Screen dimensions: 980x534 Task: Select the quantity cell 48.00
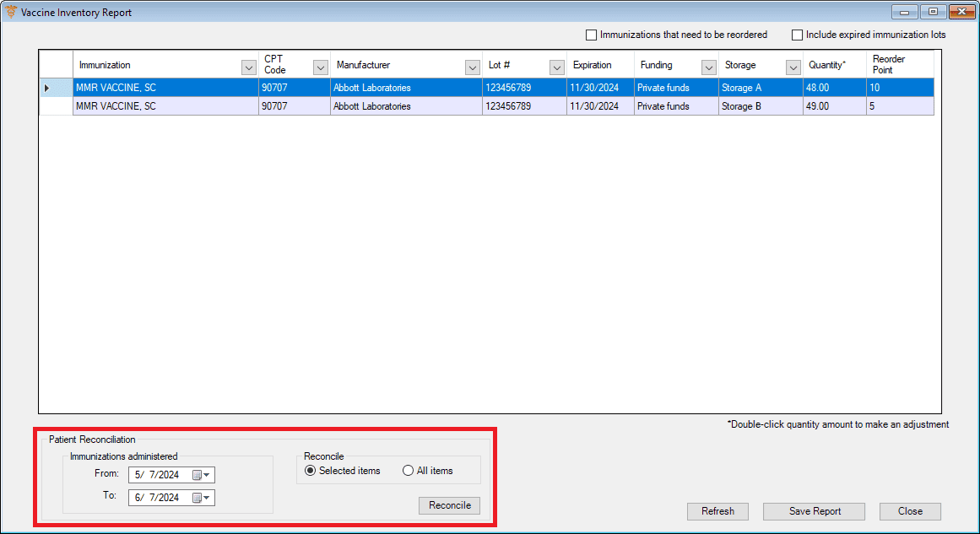(x=834, y=88)
